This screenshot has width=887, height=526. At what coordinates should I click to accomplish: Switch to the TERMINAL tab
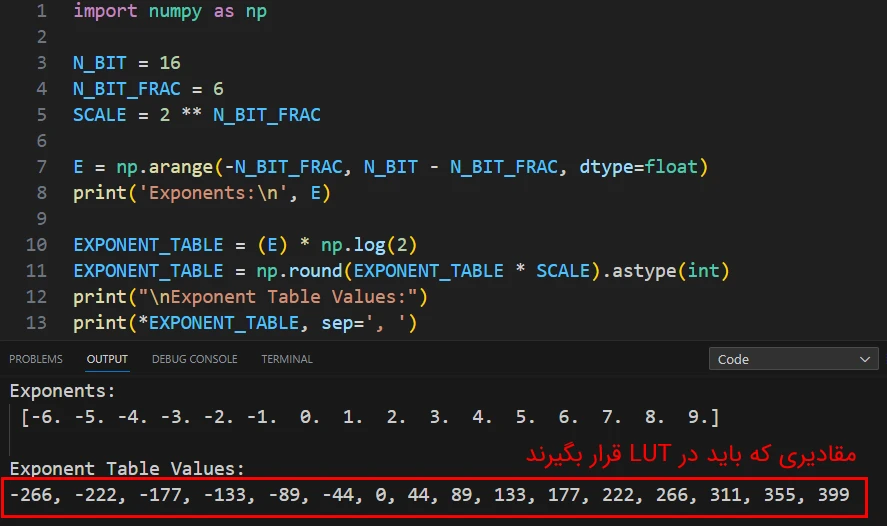coord(287,359)
